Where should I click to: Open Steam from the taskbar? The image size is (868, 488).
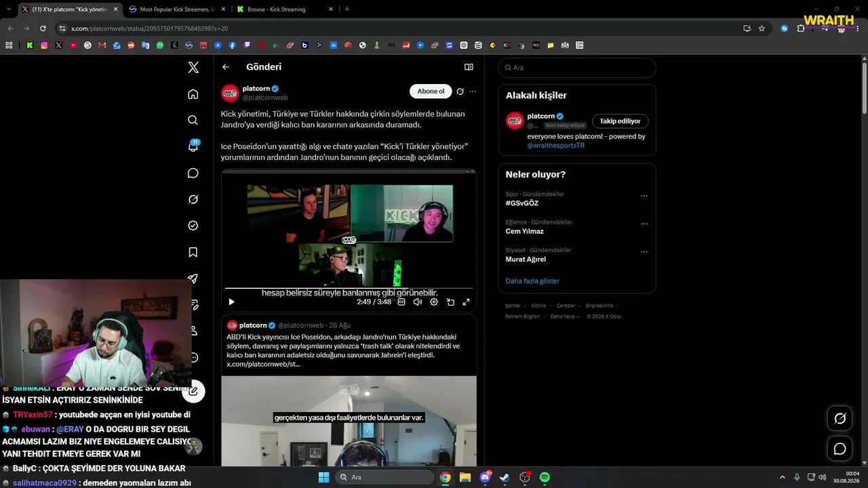(505, 477)
